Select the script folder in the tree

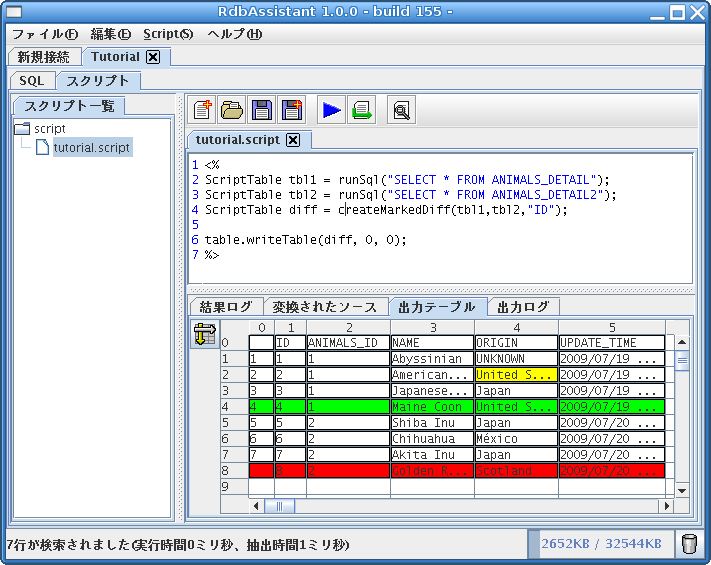coord(49,129)
